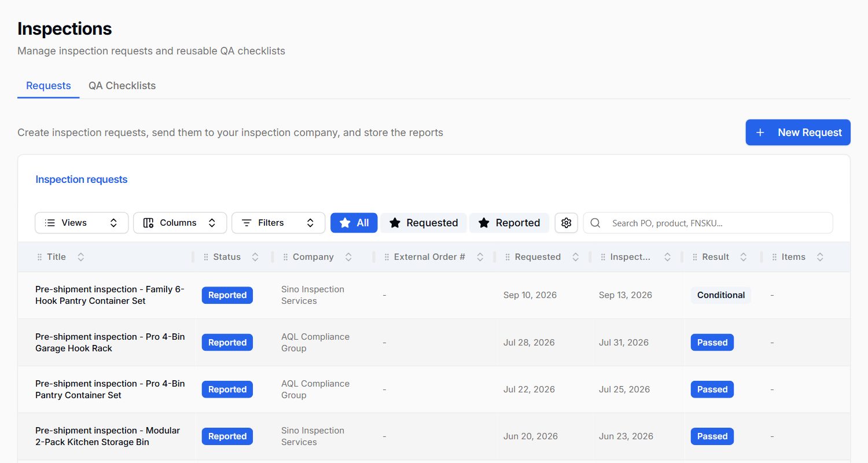Image resolution: width=868 pixels, height=463 pixels.
Task: Click the Jul 28, 2026 requested date
Action: [x=529, y=343]
